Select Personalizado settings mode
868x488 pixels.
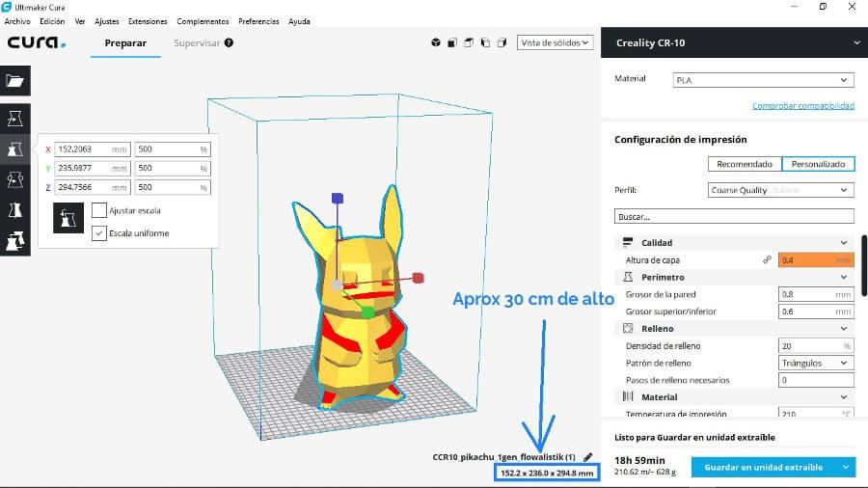(818, 164)
